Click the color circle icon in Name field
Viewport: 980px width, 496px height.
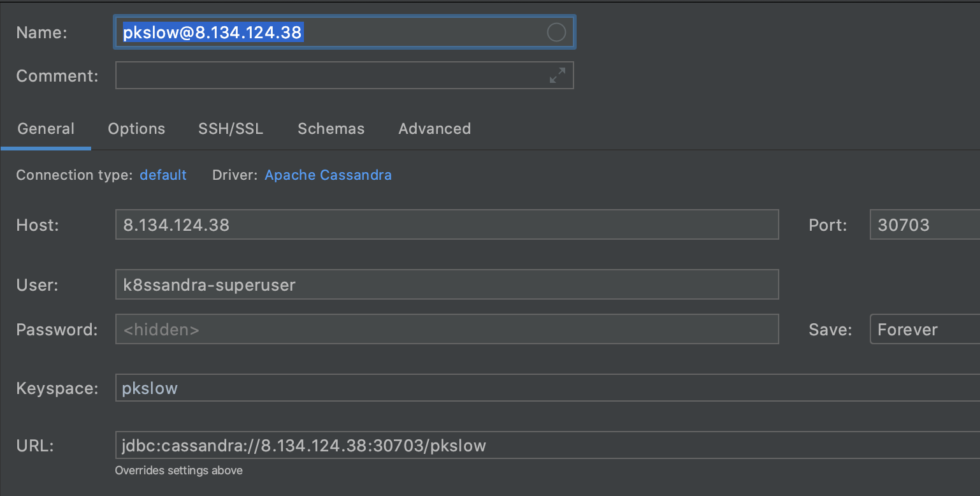pyautogui.click(x=556, y=33)
